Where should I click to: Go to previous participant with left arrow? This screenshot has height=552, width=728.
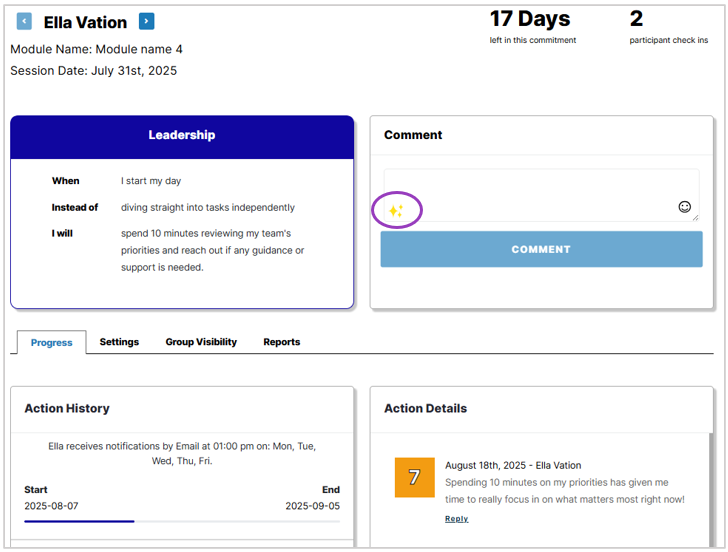[24, 21]
